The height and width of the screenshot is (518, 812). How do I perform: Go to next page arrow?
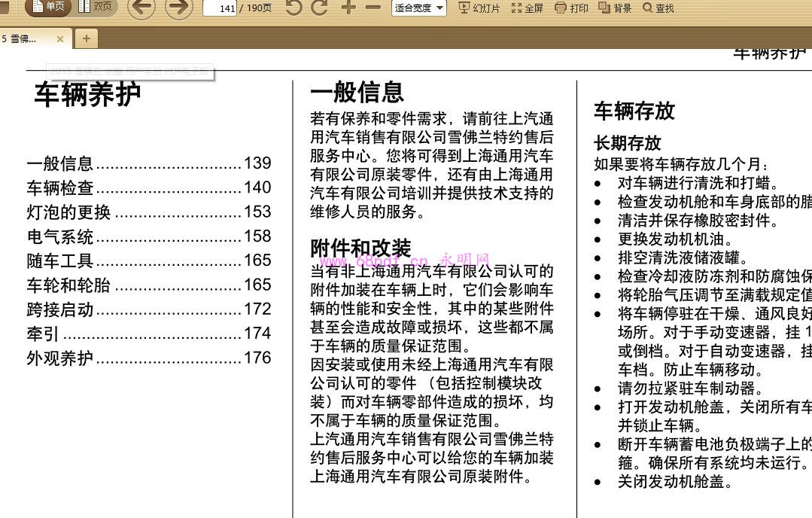click(178, 8)
